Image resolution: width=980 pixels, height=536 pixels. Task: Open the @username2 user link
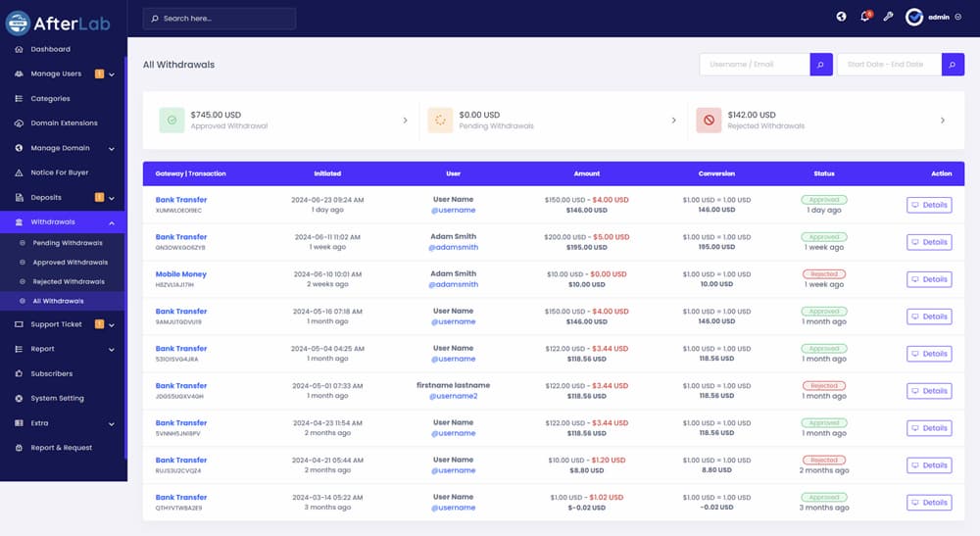click(x=453, y=396)
